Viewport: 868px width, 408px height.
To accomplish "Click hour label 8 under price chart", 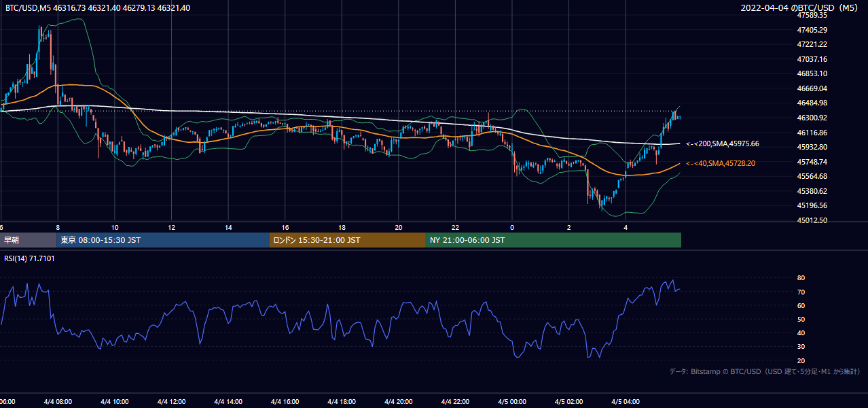I will pos(58,228).
